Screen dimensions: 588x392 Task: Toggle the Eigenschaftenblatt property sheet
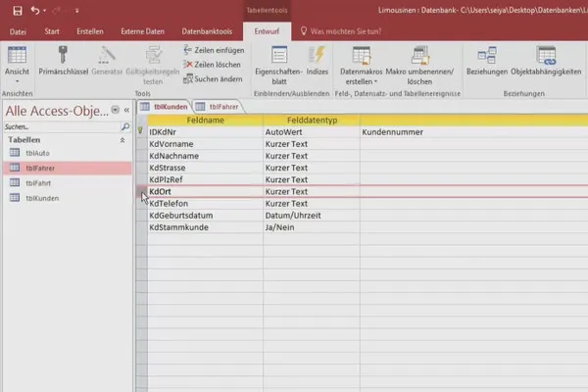pos(278,66)
